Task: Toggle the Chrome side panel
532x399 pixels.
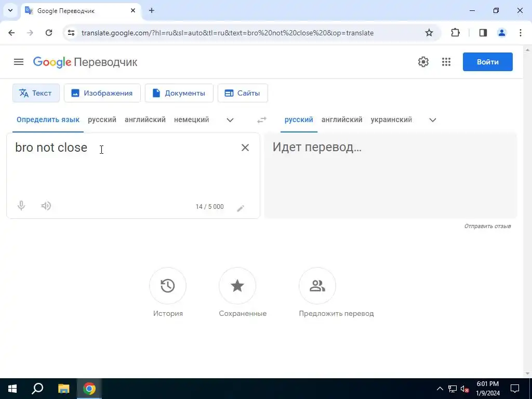Action: point(483,33)
